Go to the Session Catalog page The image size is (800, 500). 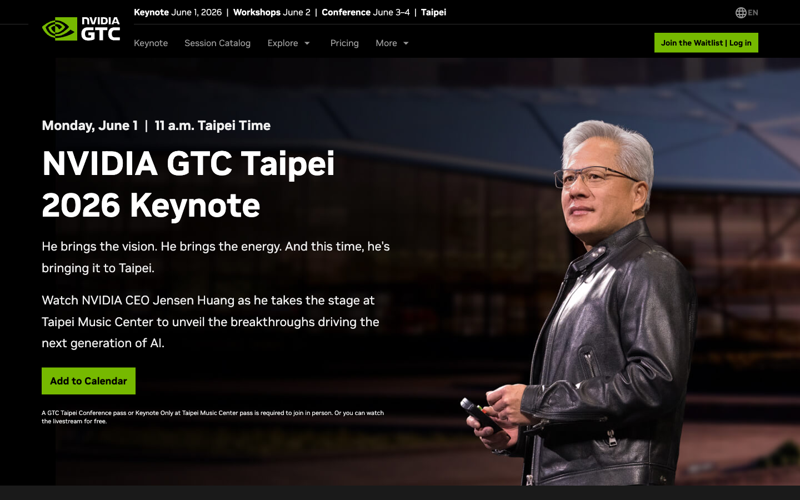[x=217, y=43]
